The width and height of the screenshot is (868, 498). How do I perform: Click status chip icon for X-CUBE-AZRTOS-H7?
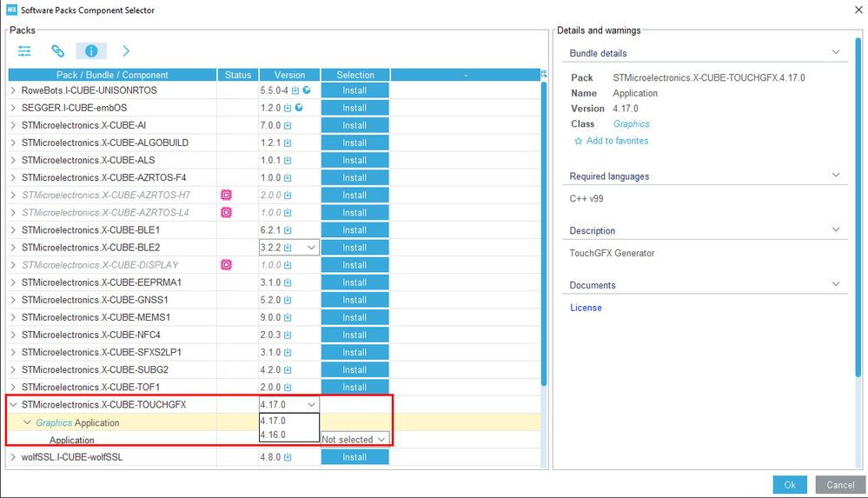(x=226, y=195)
